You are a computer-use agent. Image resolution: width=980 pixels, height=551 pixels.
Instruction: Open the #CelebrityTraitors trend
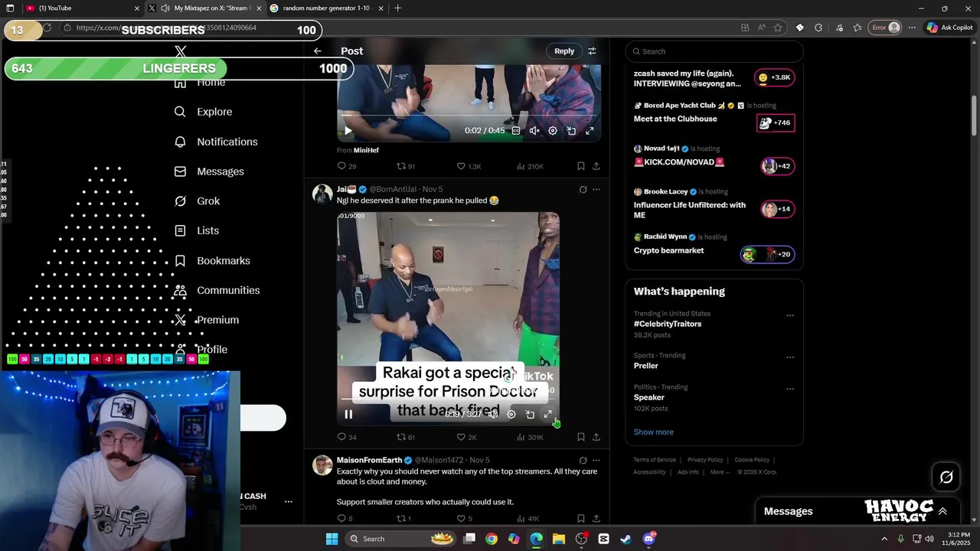(668, 324)
